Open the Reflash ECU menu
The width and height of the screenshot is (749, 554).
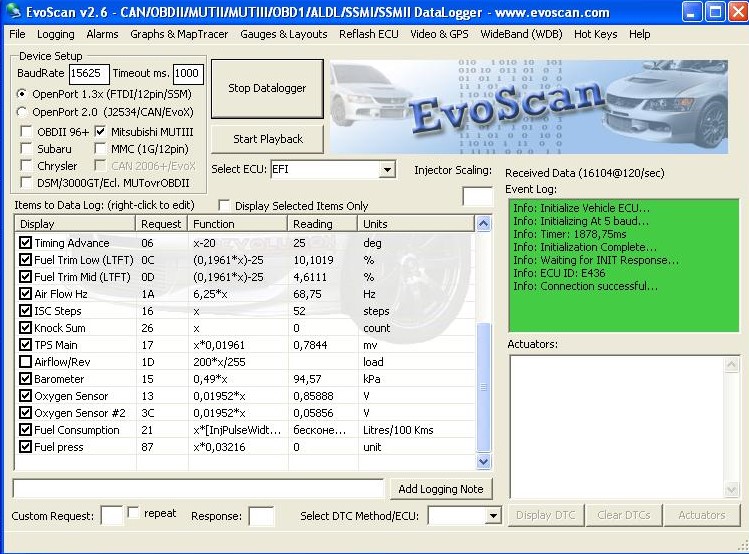(369, 34)
